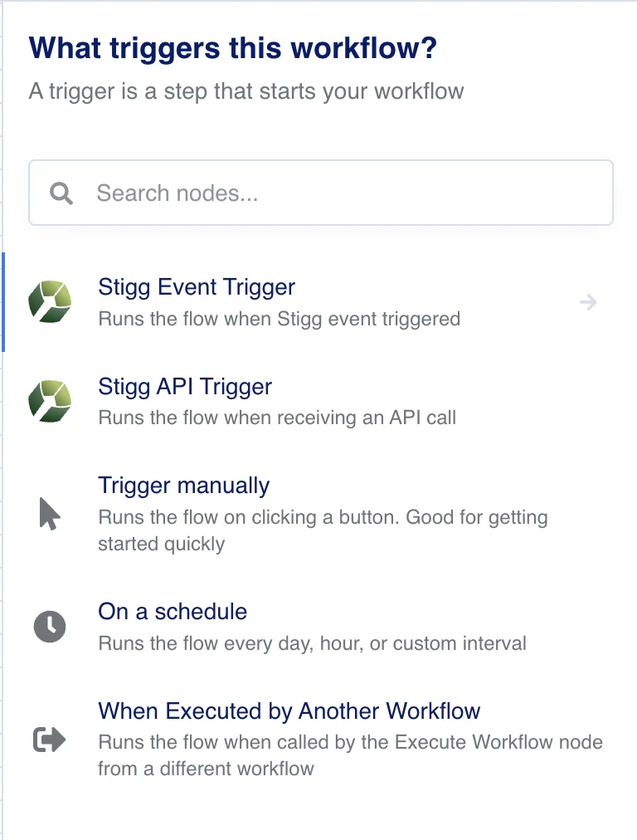Viewport: 637px width, 840px height.
Task: Click inside the Search nodes field
Action: (x=249, y=193)
